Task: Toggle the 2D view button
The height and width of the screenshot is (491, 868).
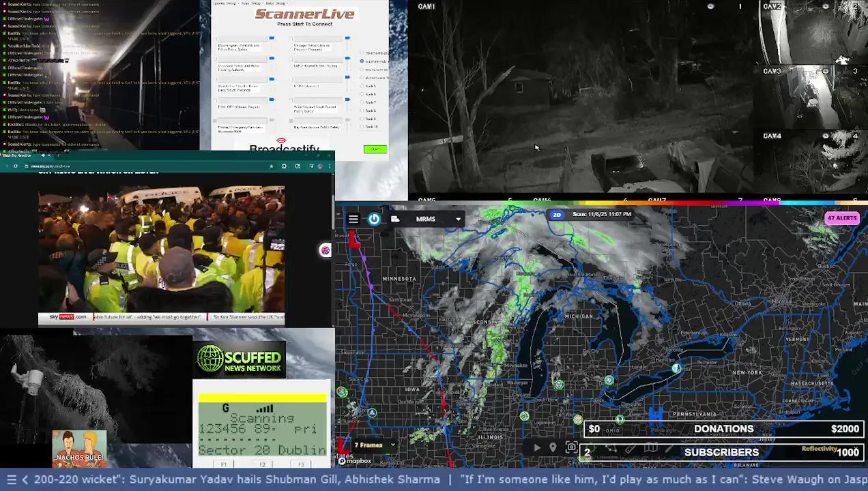Action: tap(557, 214)
